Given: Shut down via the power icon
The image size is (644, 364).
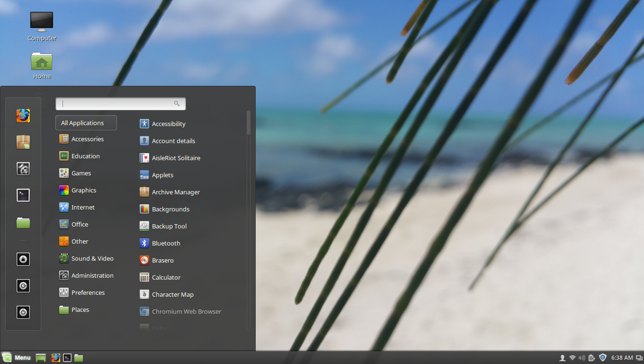Looking at the screenshot, I should 23,312.
